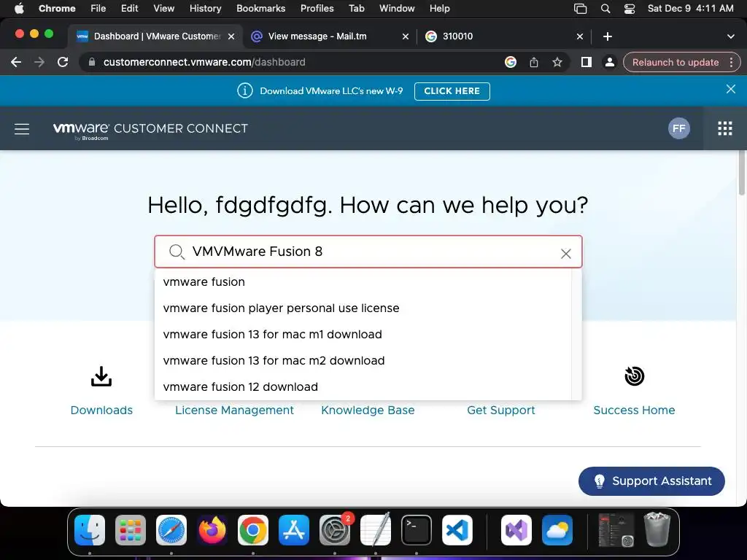
Task: Select 'vmware fusion 13 for mac m1 download'
Action: (x=363, y=334)
